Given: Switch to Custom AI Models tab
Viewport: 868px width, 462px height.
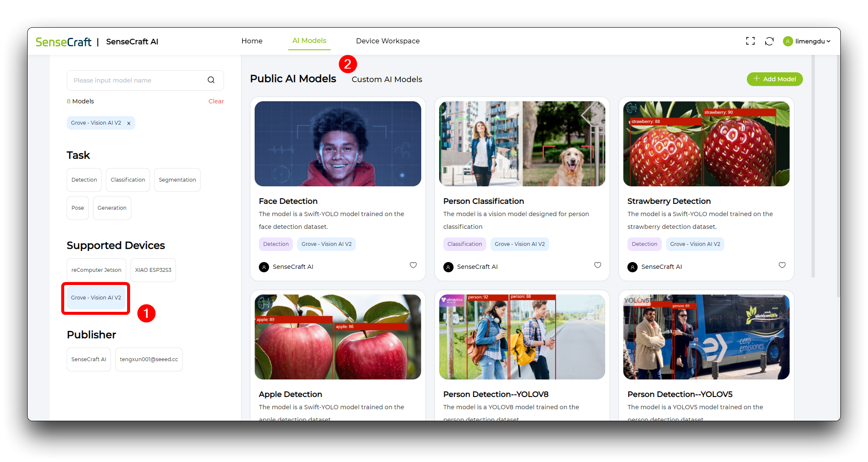Looking at the screenshot, I should [387, 80].
